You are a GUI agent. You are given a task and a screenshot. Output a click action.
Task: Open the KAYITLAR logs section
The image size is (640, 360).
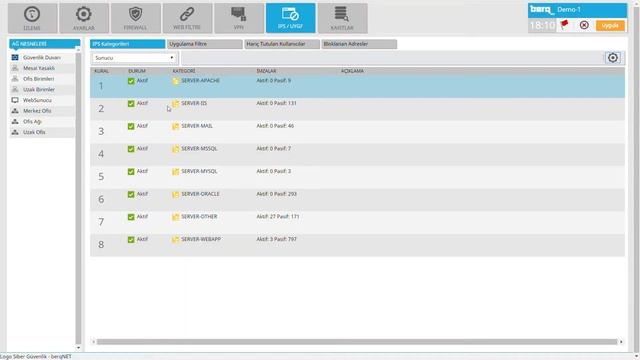(342, 18)
